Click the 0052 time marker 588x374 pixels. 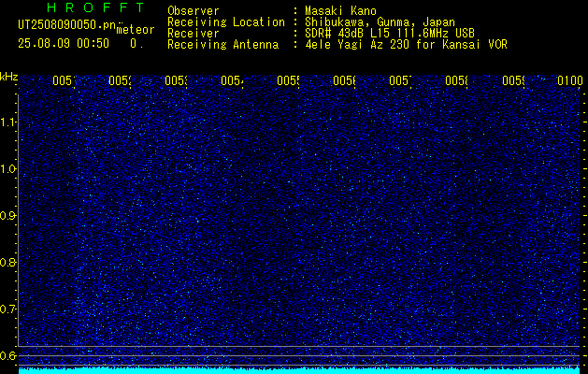[120, 80]
